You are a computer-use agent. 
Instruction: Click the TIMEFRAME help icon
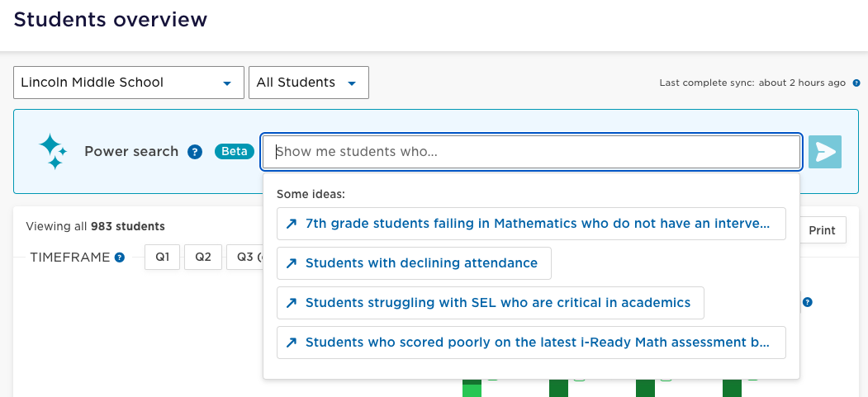click(120, 258)
